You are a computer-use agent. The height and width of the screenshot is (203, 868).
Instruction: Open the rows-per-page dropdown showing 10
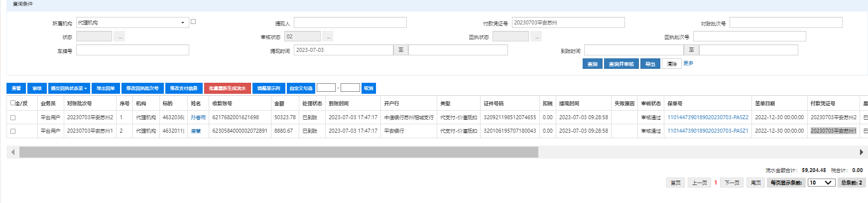coord(821,183)
